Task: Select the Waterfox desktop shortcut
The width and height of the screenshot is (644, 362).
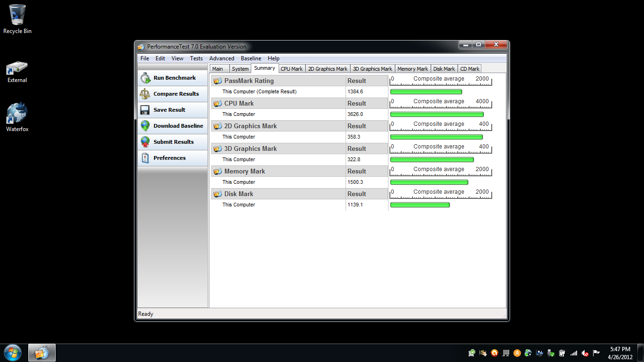Action: [x=17, y=117]
